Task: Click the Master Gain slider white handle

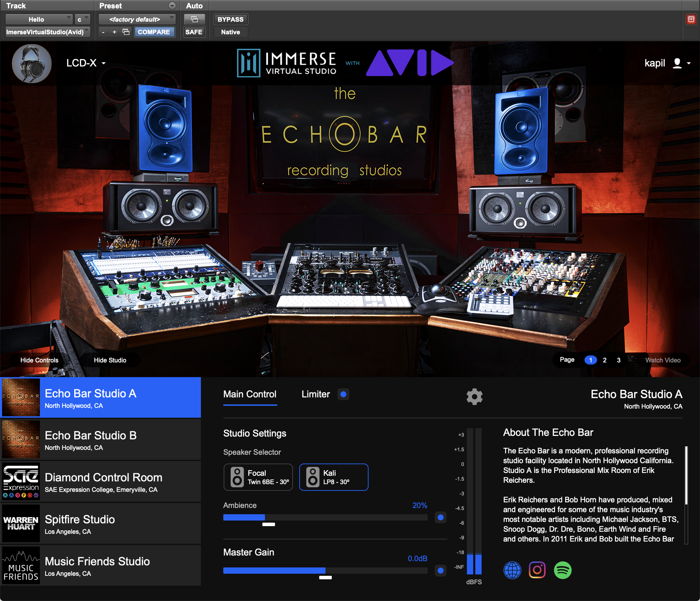Action: tap(325, 578)
